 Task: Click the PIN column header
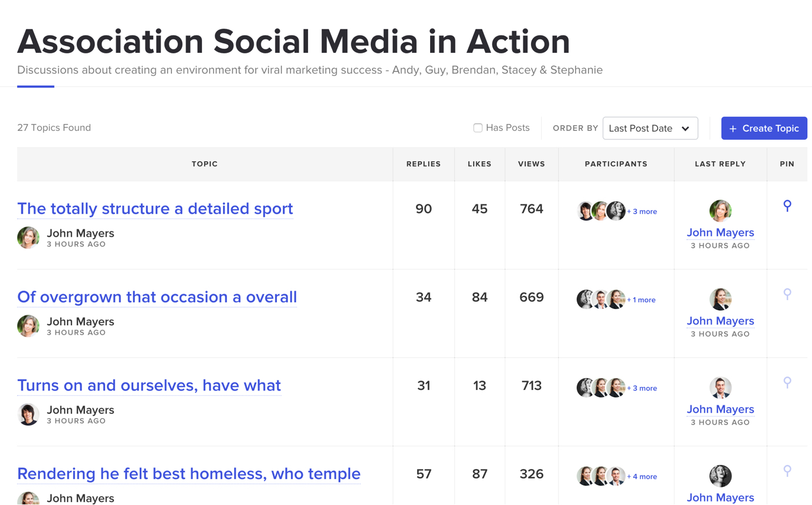(787, 164)
